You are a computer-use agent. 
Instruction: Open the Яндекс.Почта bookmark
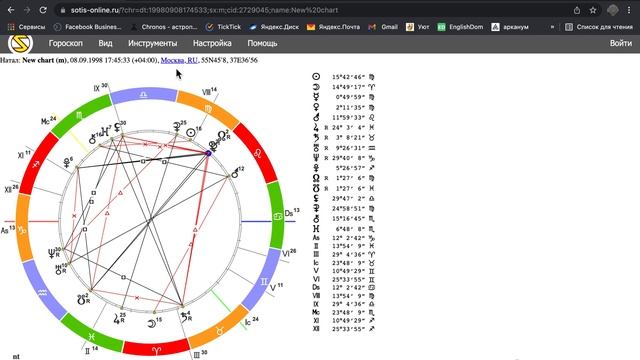coord(333,27)
